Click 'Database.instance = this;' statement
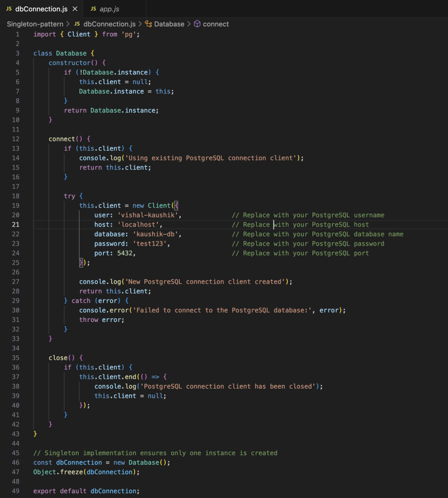 [126, 91]
